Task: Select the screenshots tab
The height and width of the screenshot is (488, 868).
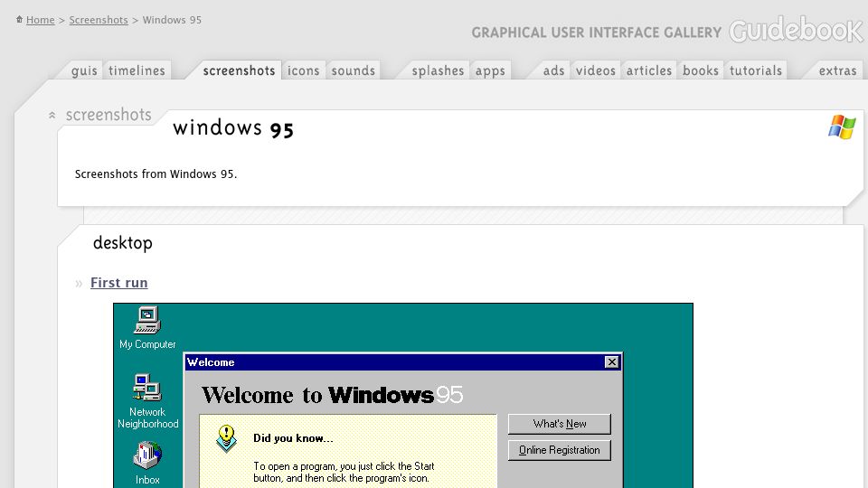Action: tap(239, 70)
